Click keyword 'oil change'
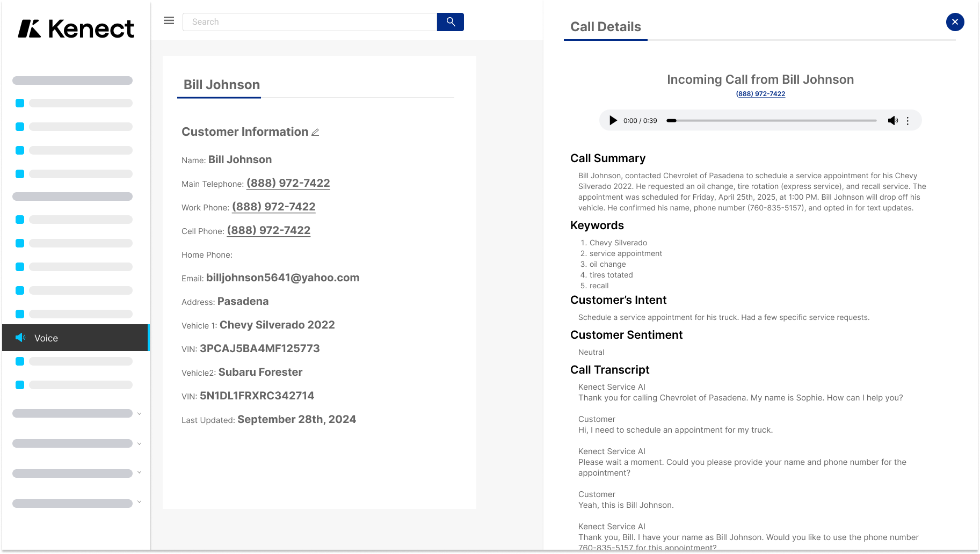980x554 pixels. (x=607, y=264)
